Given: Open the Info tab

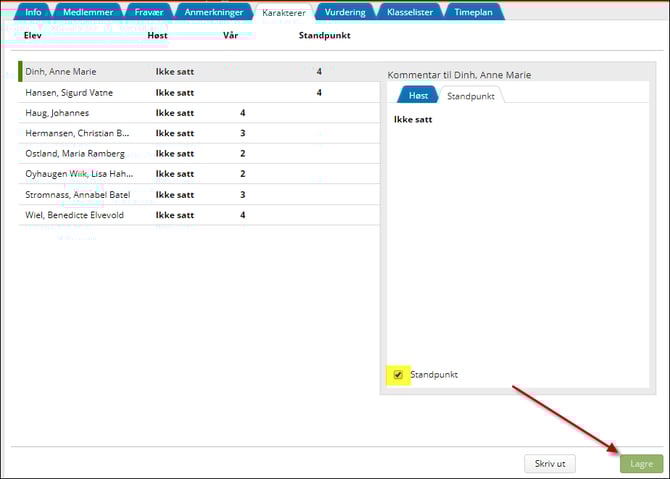Looking at the screenshot, I should pyautogui.click(x=33, y=12).
